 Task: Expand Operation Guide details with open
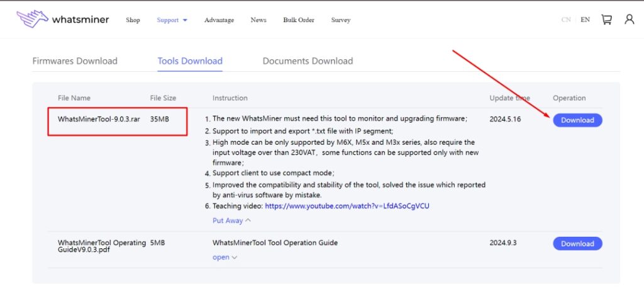(x=225, y=257)
